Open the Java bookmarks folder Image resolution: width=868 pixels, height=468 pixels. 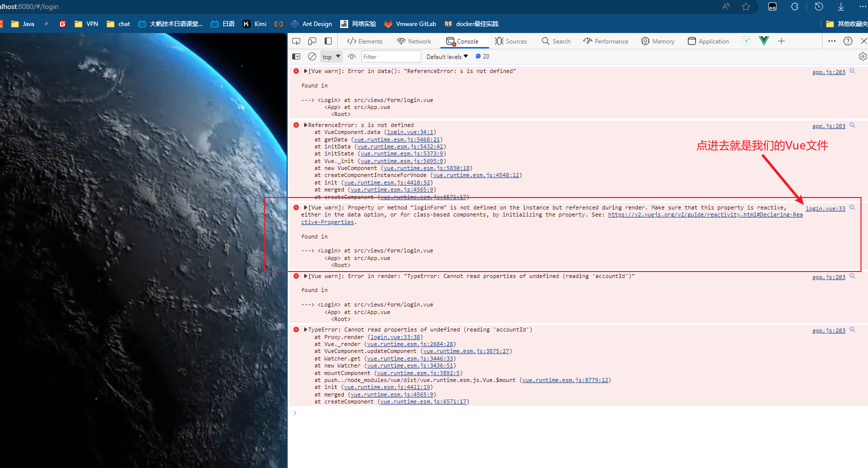click(23, 23)
